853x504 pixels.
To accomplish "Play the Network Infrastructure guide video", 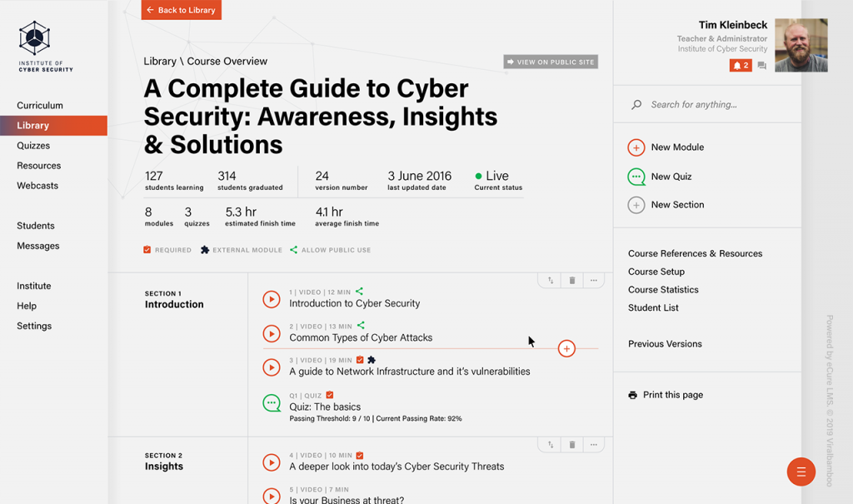I will (x=272, y=367).
